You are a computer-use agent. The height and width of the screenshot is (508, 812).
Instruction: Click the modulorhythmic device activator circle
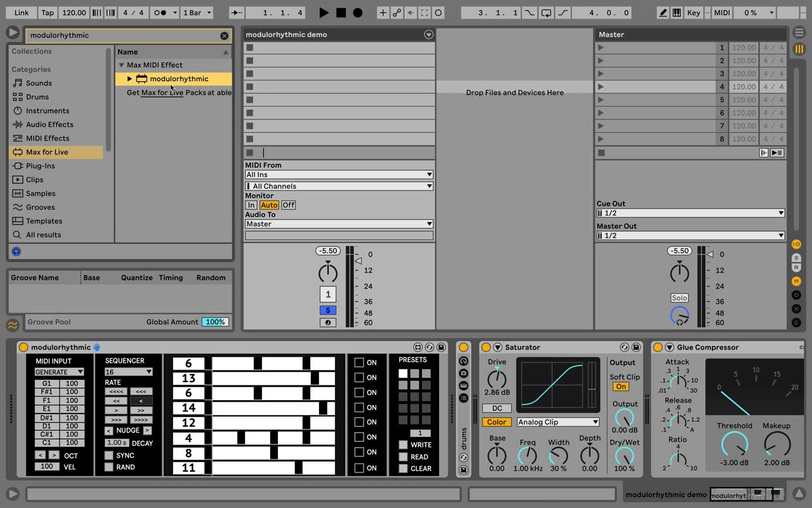(x=23, y=347)
